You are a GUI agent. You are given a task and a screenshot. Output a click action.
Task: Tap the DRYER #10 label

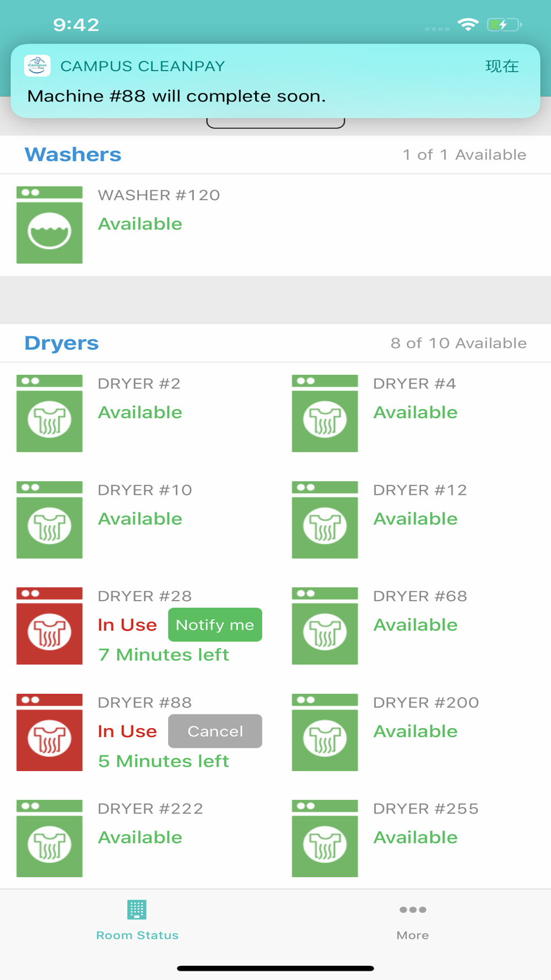point(145,490)
